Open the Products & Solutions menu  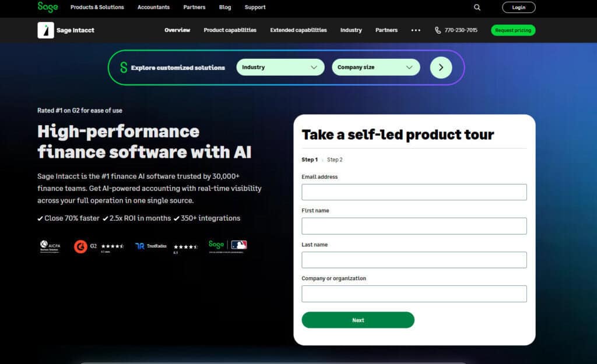(97, 8)
